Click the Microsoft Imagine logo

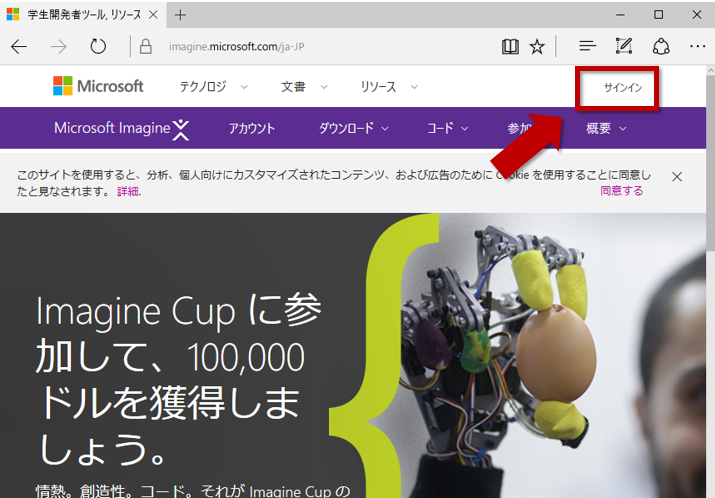(x=122, y=128)
